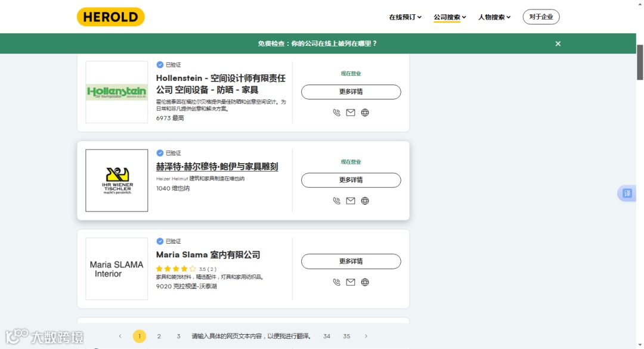Click the HEROLD logo
644x349 pixels.
(x=110, y=17)
